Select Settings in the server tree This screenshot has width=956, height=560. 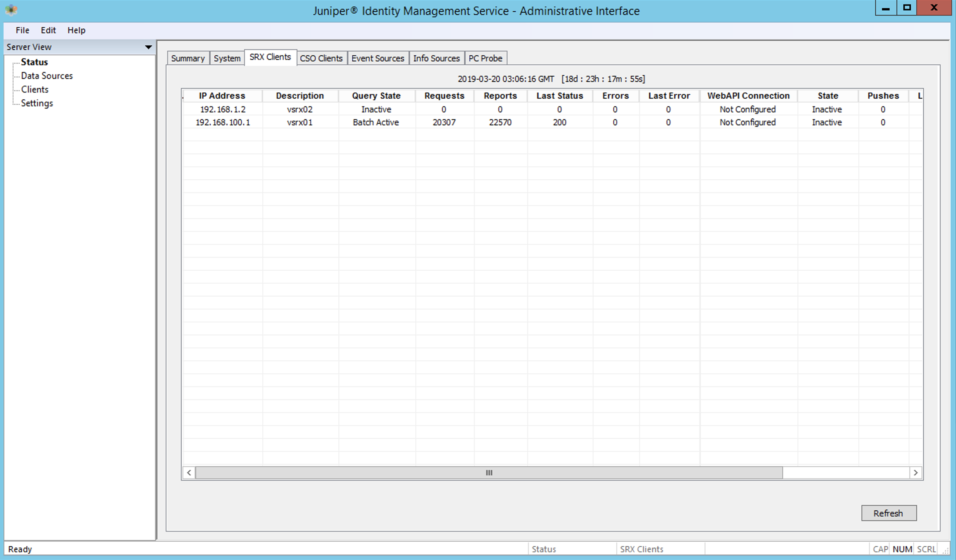(37, 103)
